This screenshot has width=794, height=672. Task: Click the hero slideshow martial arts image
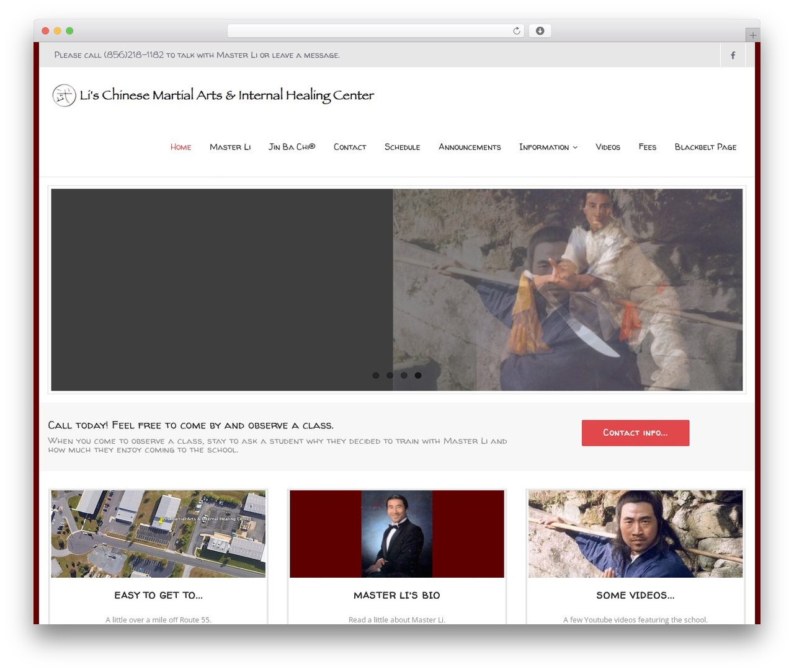[x=397, y=290]
